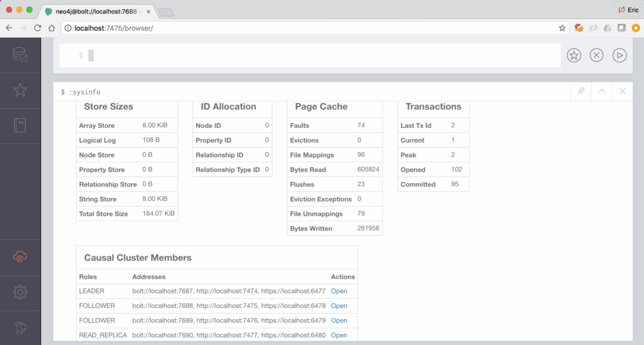Open the LEADER cluster member link

pos(339,291)
